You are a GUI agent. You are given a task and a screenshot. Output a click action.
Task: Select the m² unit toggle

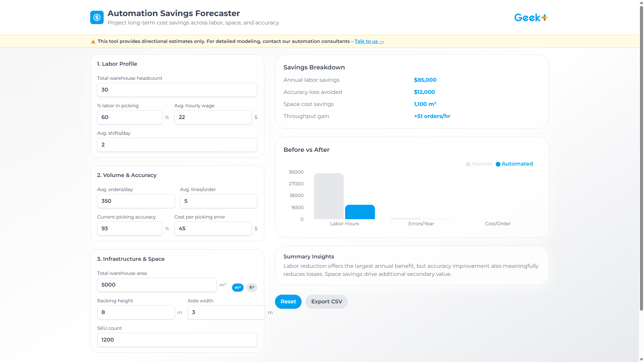(x=238, y=288)
